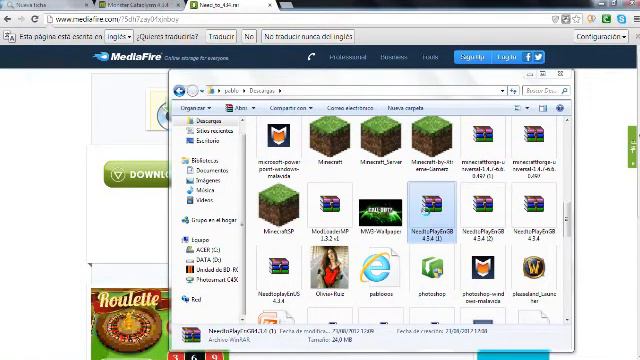Click the green Download button

coord(137,174)
